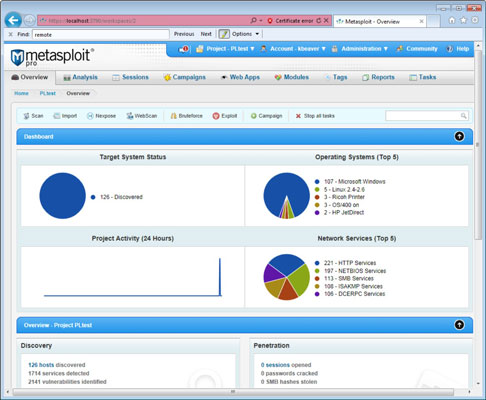486x400 pixels.
Task: Click the Linux 2.4-2.6 legend color dot
Action: click(x=317, y=190)
